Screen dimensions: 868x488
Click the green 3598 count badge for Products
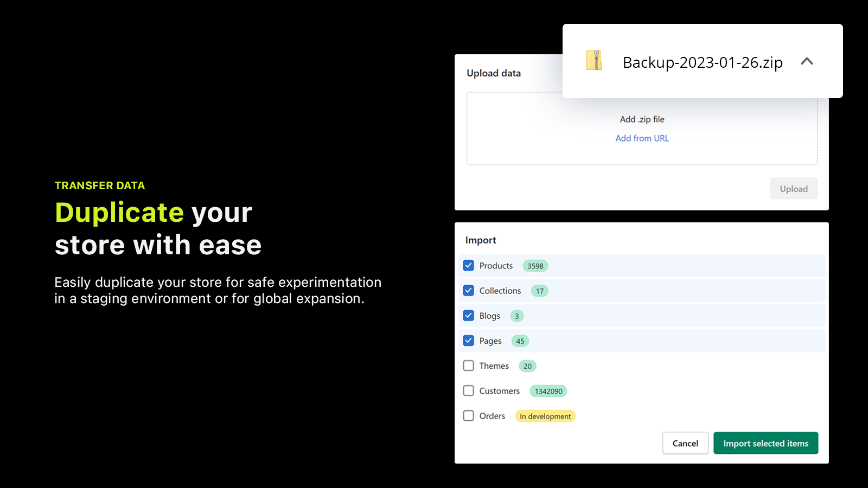[535, 266]
